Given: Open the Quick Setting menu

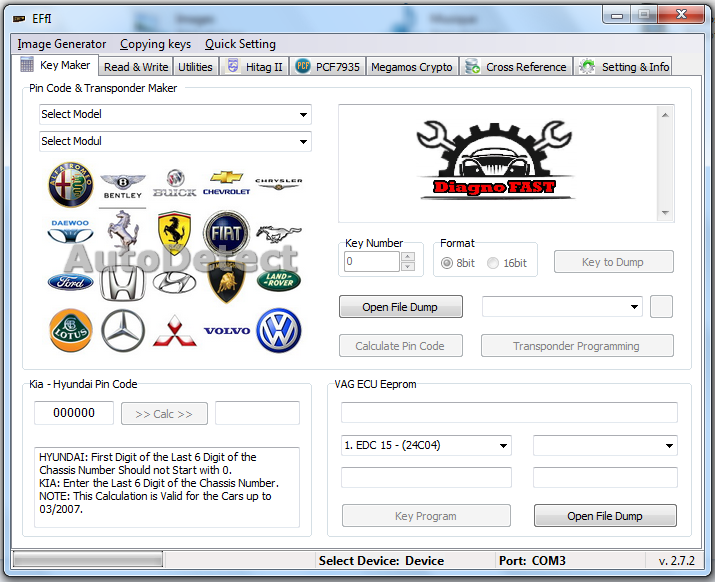Looking at the screenshot, I should pos(240,44).
